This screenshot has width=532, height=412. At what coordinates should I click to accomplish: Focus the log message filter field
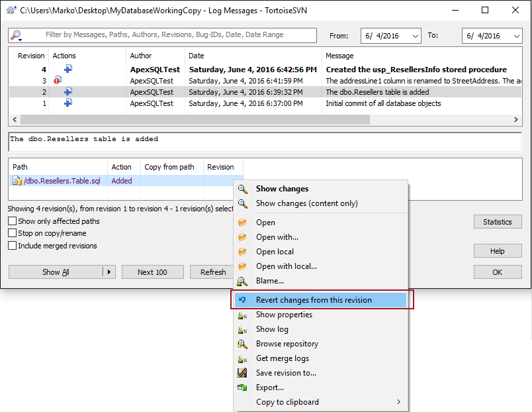[x=164, y=35]
